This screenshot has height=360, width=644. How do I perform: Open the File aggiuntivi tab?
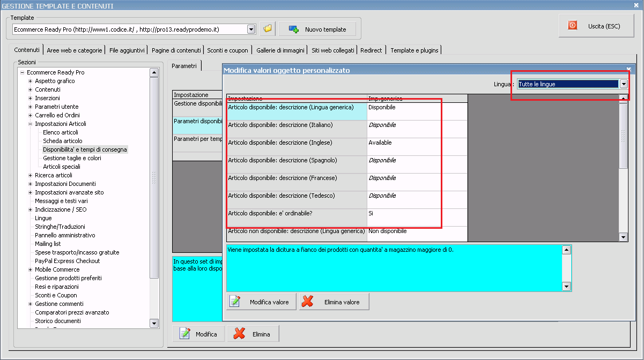pos(127,50)
